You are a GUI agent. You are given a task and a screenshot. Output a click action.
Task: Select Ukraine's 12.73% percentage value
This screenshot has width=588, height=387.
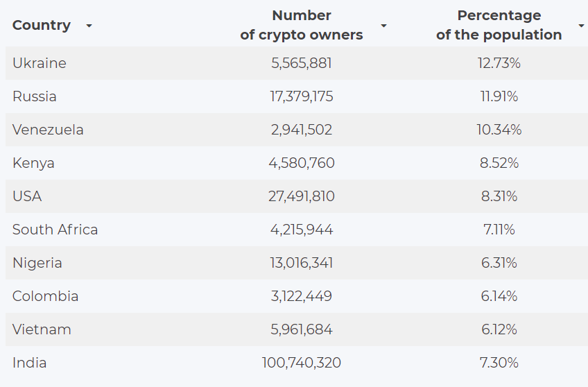point(499,63)
